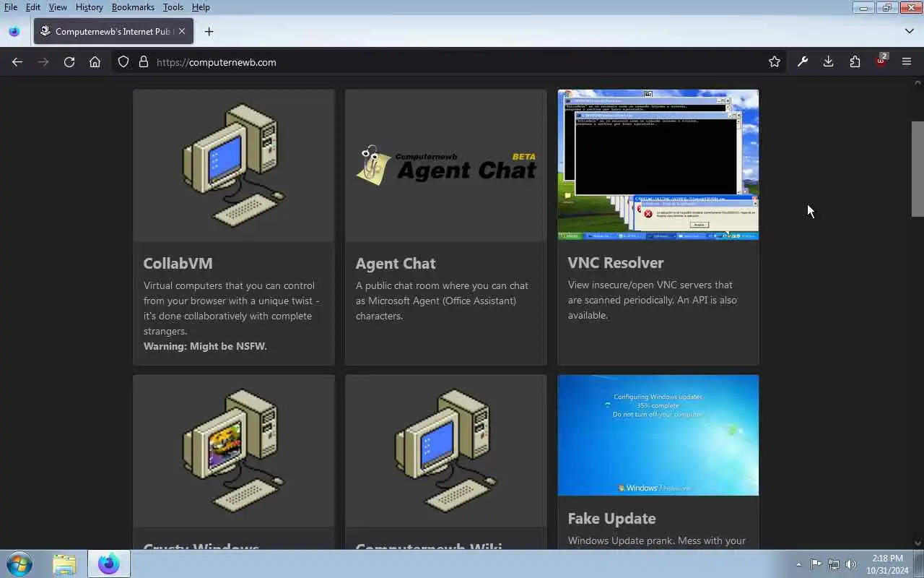The image size is (924, 578).
Task: Reload the current page
Action: pyautogui.click(x=69, y=62)
